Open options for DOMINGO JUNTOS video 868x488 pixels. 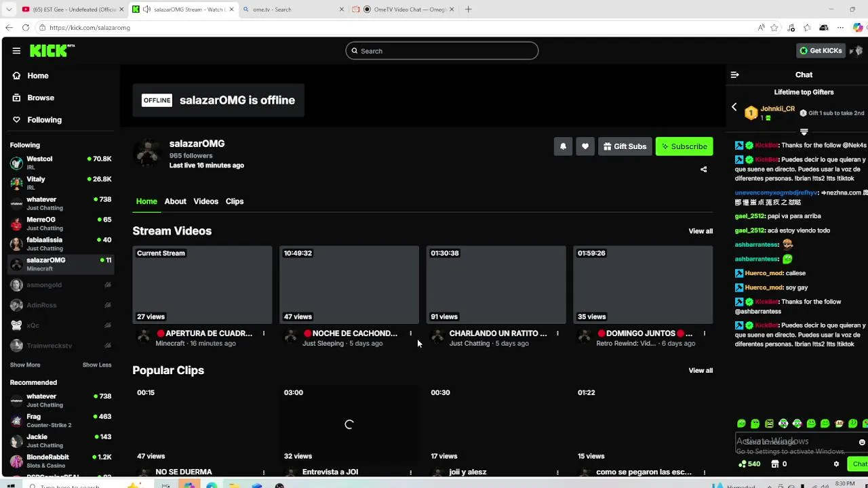705,333
